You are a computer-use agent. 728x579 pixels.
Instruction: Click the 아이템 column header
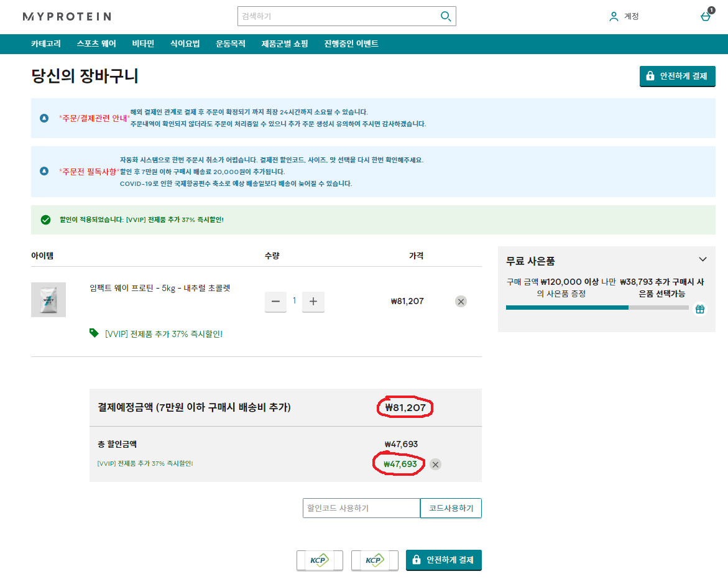click(x=42, y=256)
